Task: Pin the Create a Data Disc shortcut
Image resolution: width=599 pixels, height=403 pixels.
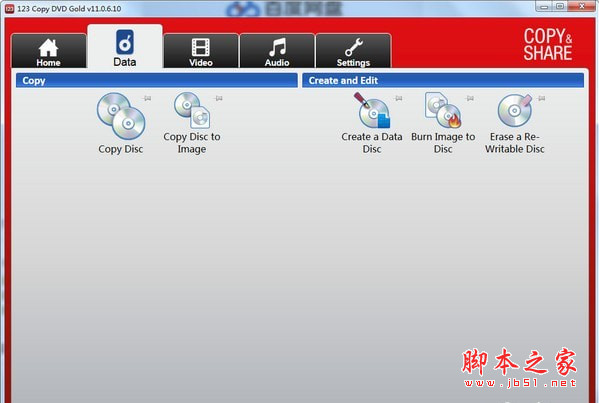Action: pyautogui.click(x=398, y=99)
